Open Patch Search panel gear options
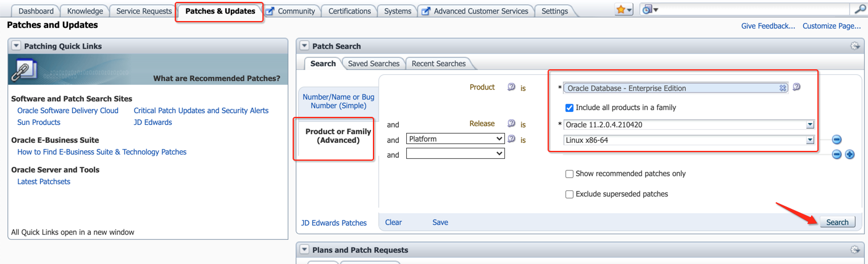This screenshot has height=264, width=868. (855, 46)
